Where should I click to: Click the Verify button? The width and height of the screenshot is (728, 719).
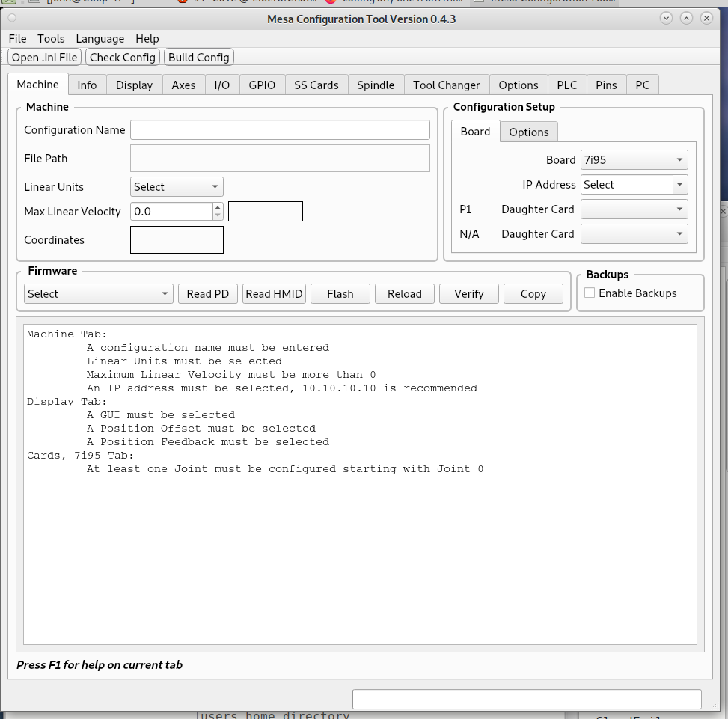(469, 294)
